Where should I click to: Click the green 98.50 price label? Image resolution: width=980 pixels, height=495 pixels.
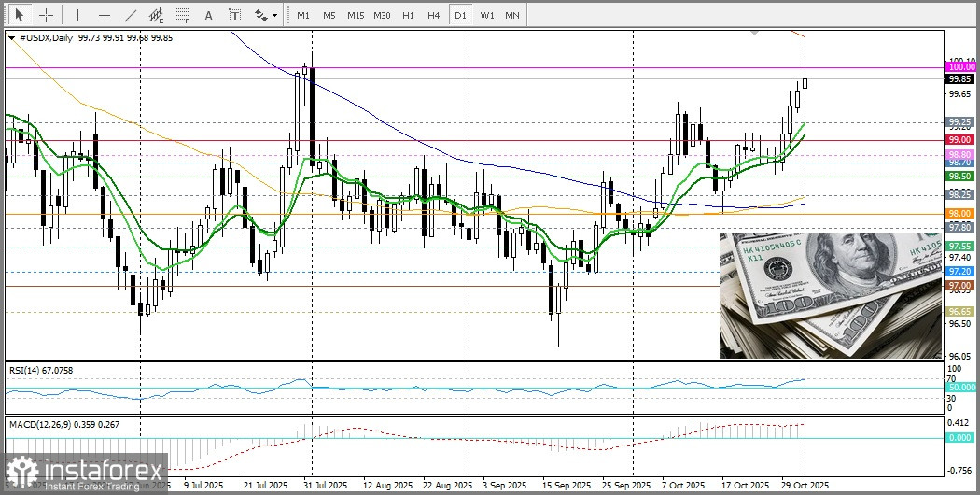pos(960,177)
